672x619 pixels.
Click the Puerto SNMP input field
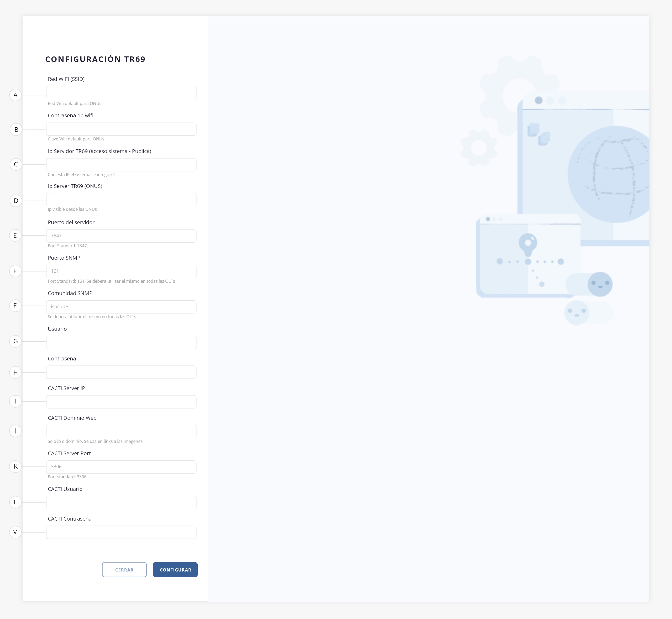click(x=121, y=271)
